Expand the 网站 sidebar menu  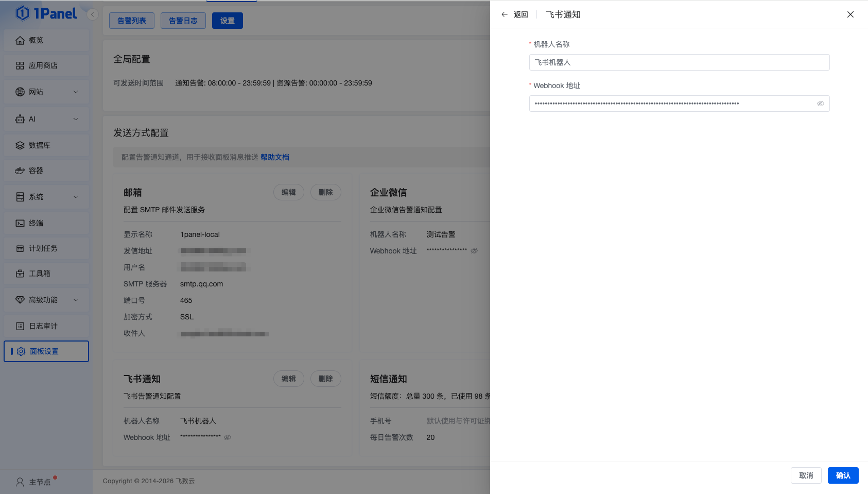coord(76,92)
